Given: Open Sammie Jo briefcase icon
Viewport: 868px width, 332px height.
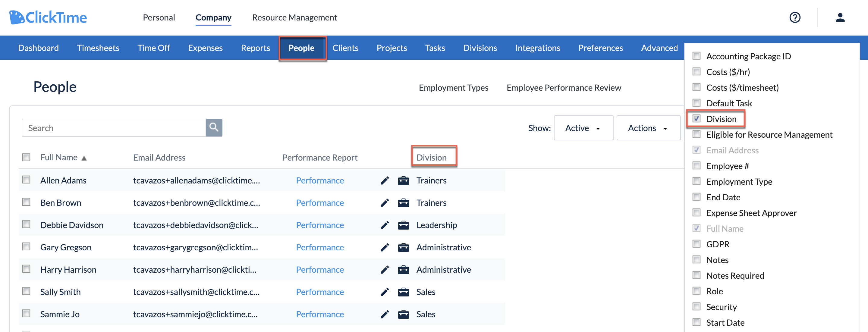Looking at the screenshot, I should pos(403,314).
